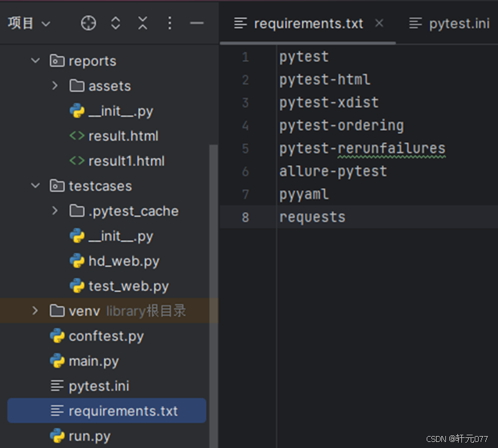This screenshot has width=498, height=448.
Task: Place cursor on line 1 'pytest'
Action: point(303,57)
